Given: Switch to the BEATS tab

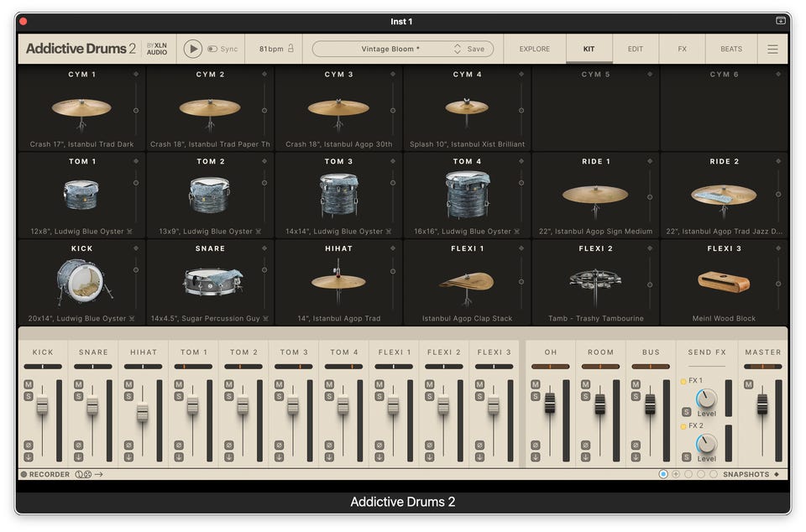Looking at the screenshot, I should point(731,49).
